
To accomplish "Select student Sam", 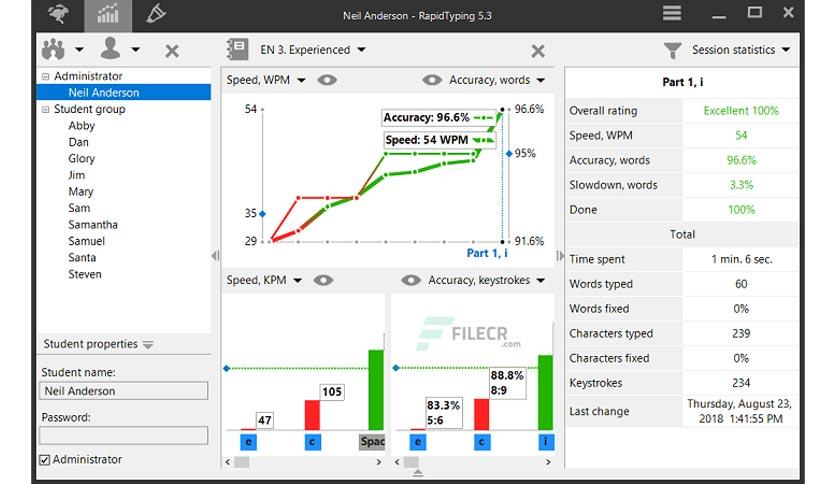I will (79, 208).
